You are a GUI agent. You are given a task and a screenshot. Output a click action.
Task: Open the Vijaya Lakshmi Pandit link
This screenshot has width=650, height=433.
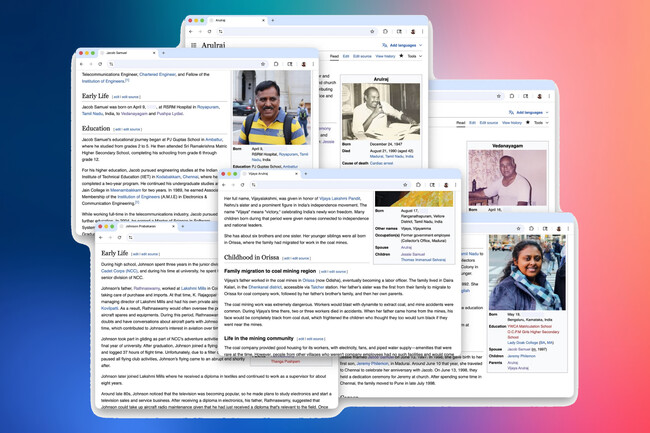click(x=340, y=198)
